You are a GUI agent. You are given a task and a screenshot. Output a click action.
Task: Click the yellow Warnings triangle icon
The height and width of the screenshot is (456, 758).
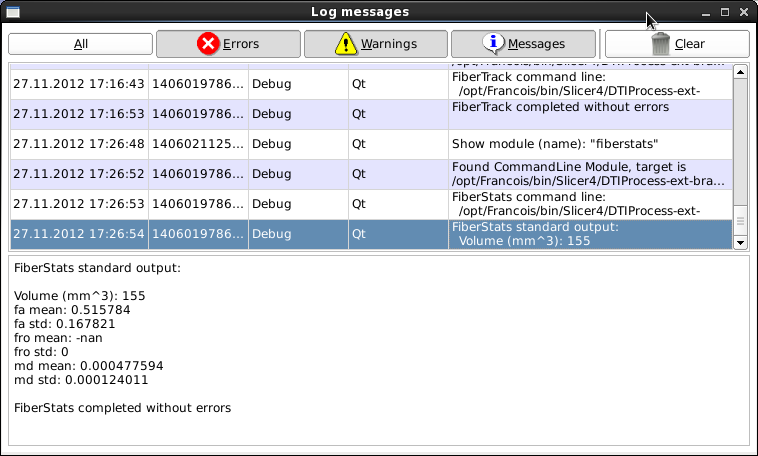click(345, 44)
